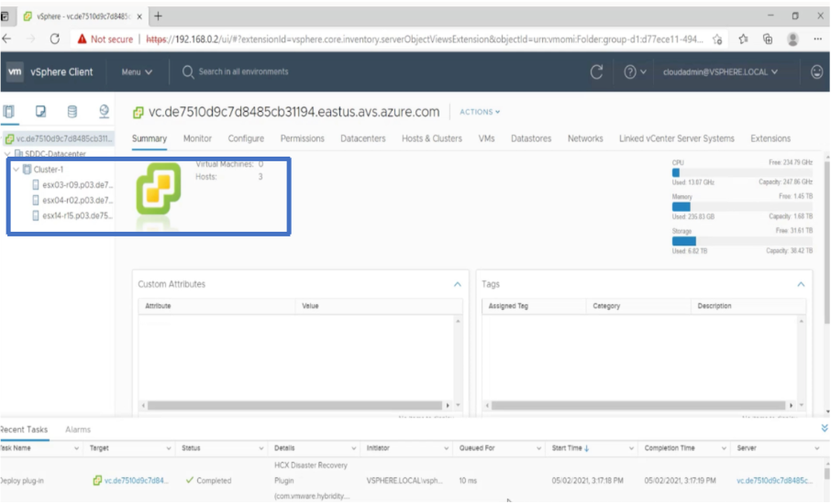Open the VMs and Templates inventory icon
Viewport: 831px width, 504px height.
[40, 111]
